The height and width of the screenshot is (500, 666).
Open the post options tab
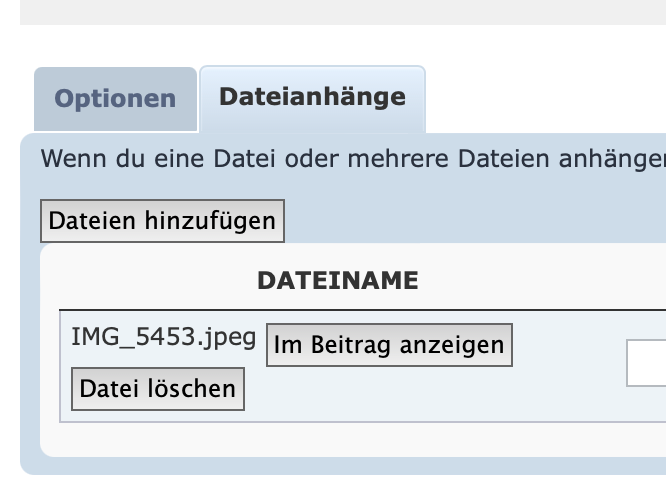115,100
